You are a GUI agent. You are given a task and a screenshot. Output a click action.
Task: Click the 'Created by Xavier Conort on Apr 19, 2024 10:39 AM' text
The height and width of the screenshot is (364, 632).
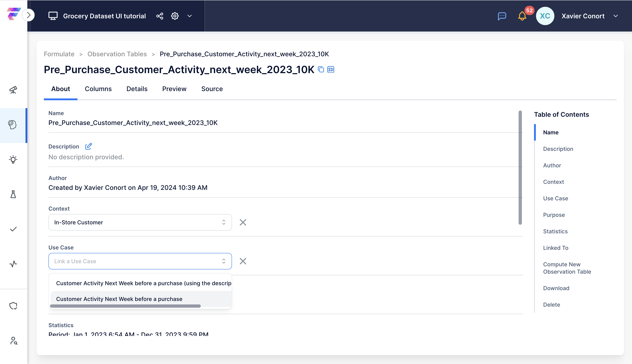click(x=128, y=188)
